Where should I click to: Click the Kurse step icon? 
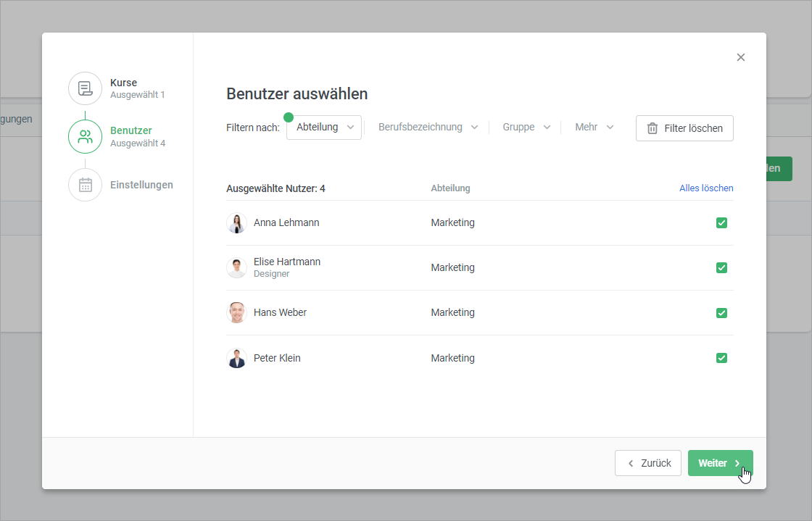point(85,88)
